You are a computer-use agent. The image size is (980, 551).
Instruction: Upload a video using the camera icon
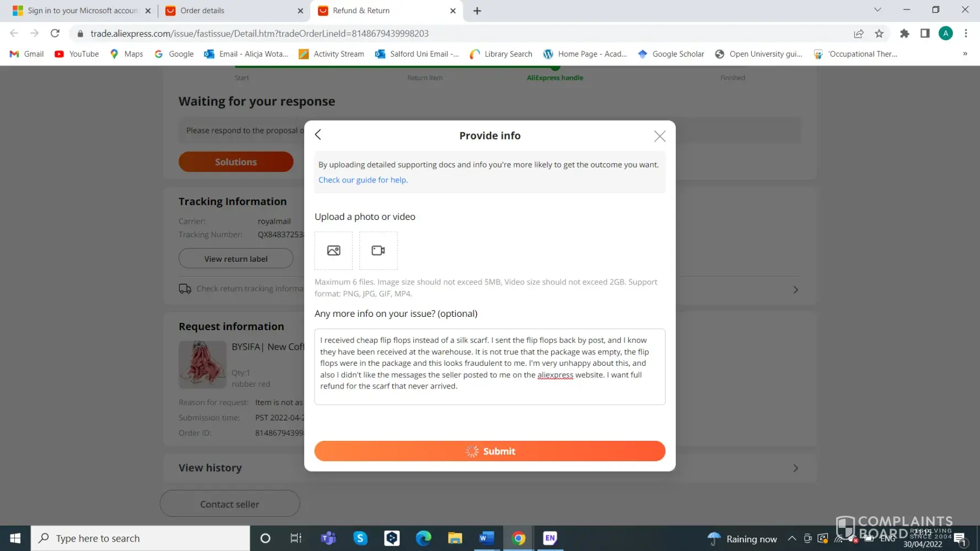[x=378, y=251]
